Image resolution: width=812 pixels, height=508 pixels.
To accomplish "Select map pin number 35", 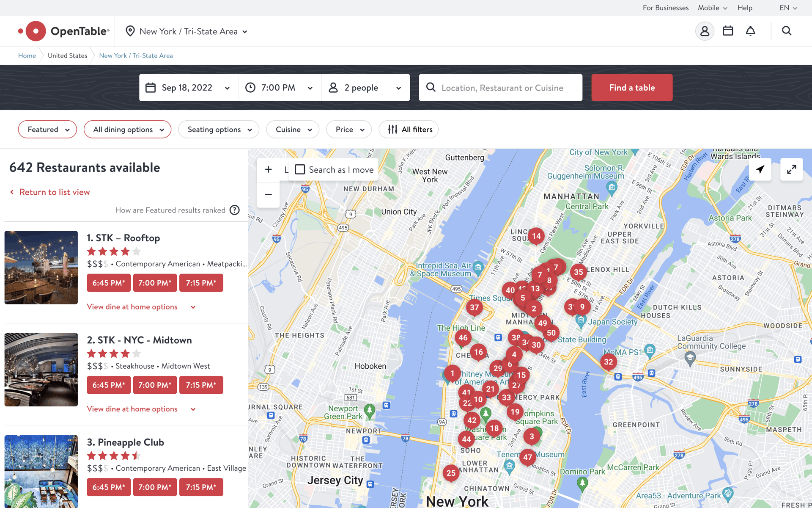I will tap(578, 272).
